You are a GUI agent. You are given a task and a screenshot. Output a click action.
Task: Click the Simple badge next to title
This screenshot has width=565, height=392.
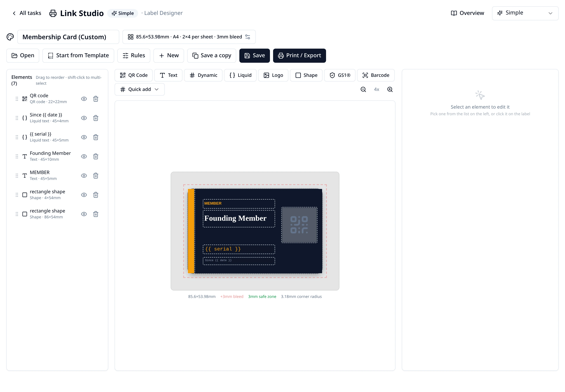pyautogui.click(x=122, y=13)
